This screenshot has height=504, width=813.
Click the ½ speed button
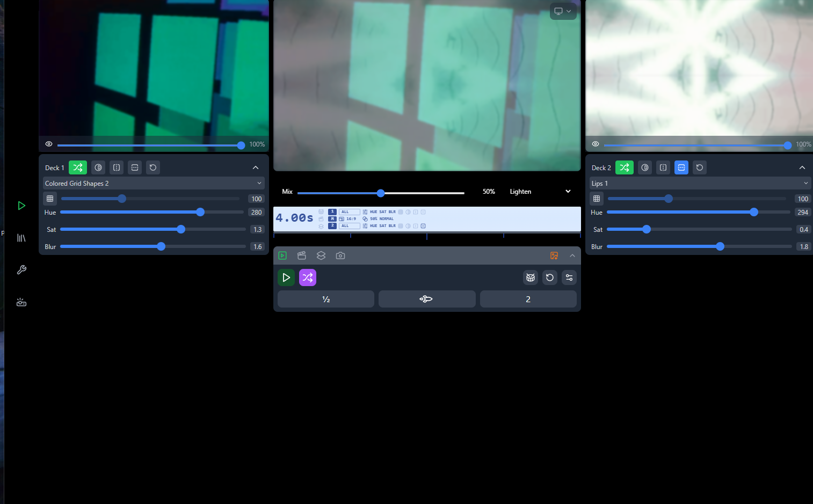pyautogui.click(x=326, y=299)
